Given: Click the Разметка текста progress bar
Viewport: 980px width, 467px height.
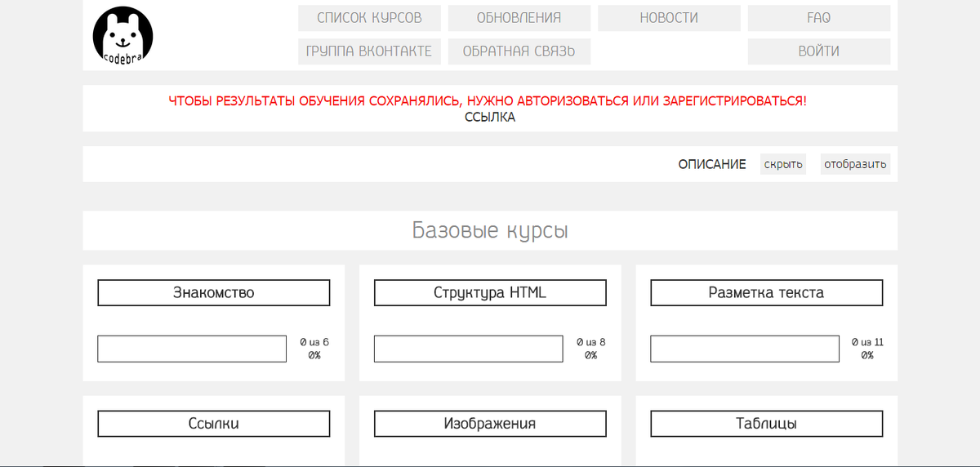Looking at the screenshot, I should pyautogui.click(x=745, y=349).
